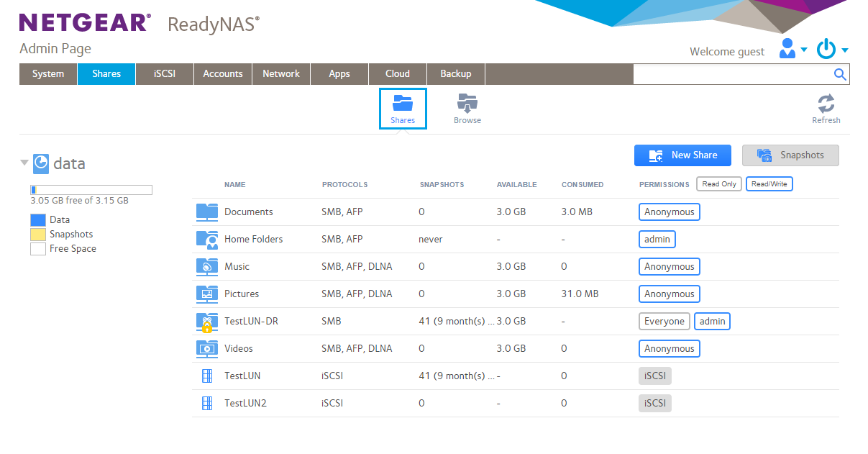Toggle the Read/Write permissions filter

tap(769, 184)
